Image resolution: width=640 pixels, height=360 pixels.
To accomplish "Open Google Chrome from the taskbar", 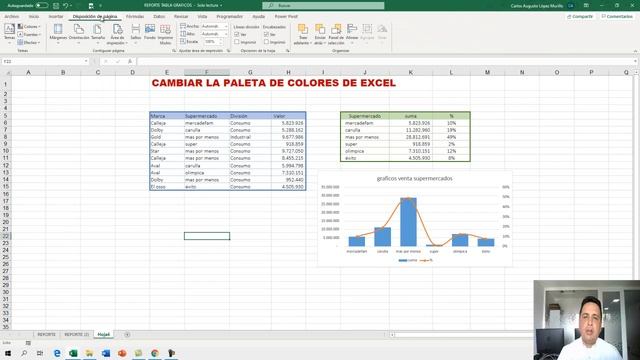I will (155, 353).
